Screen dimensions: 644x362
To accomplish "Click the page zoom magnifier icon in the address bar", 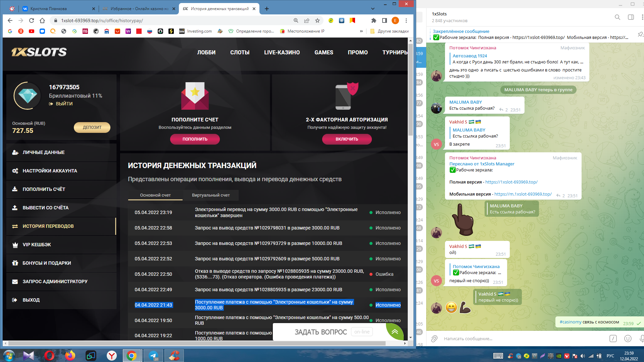I will click(x=296, y=20).
